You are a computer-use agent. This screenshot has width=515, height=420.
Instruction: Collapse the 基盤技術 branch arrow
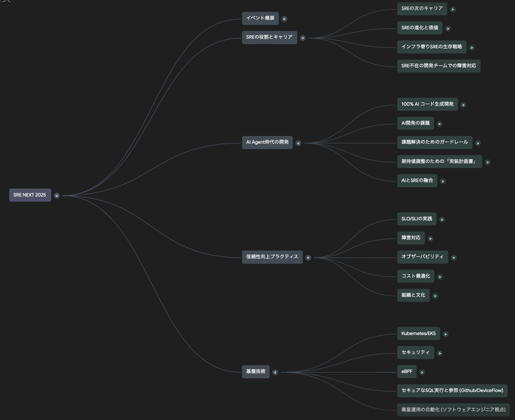tap(275, 372)
